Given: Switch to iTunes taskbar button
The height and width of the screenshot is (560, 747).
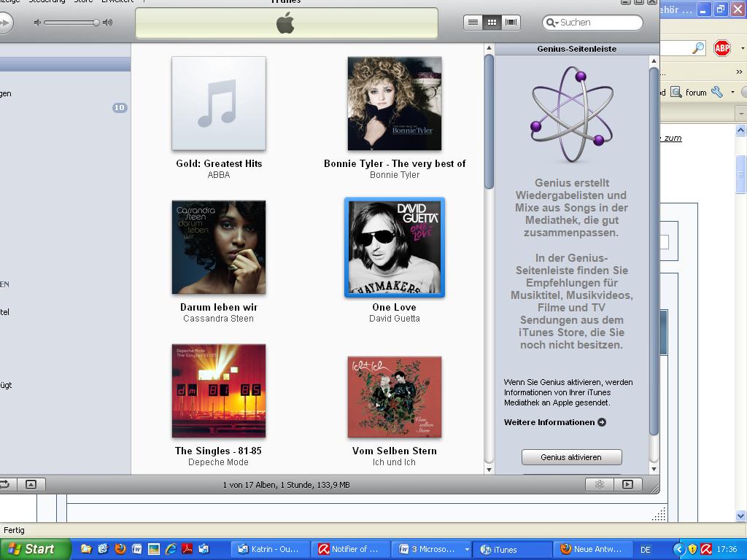Looking at the screenshot, I should click(x=512, y=549).
